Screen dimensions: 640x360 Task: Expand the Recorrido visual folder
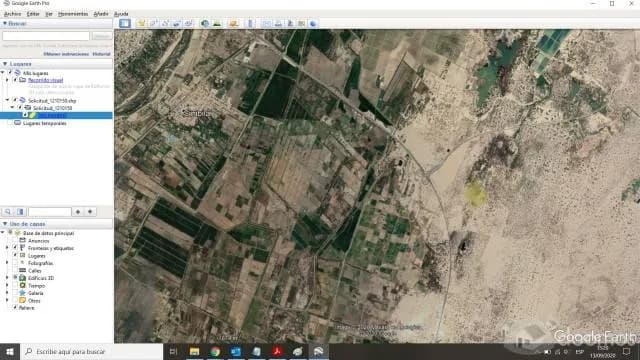coord(7,80)
